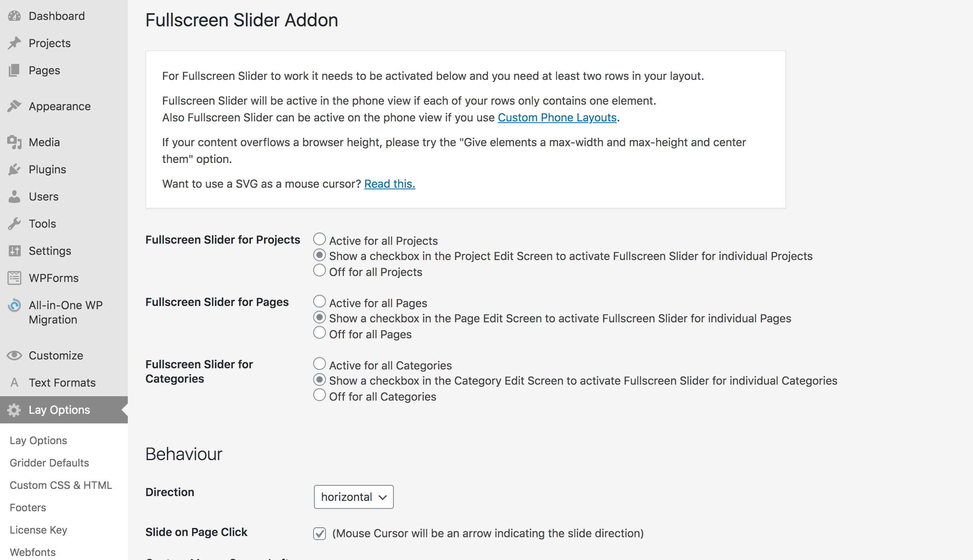973x560 pixels.
Task: Open the Users menu item
Action: pyautogui.click(x=44, y=197)
